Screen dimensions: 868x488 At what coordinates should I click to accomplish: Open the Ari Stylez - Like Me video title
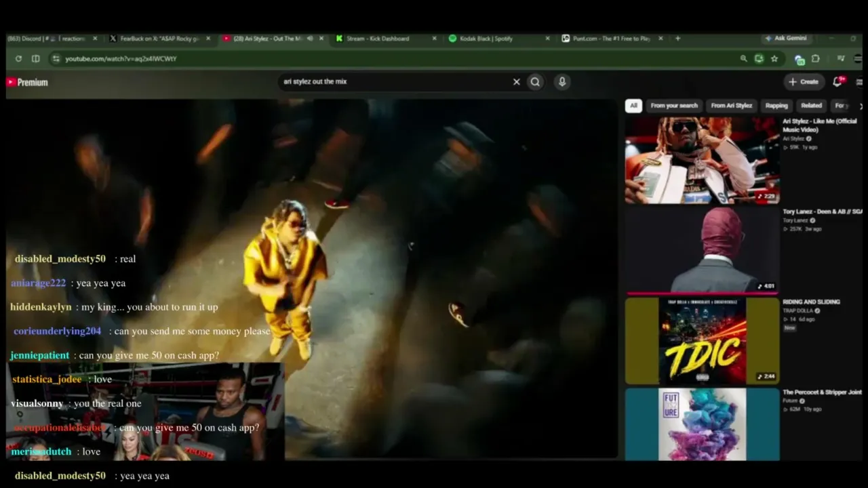click(820, 125)
